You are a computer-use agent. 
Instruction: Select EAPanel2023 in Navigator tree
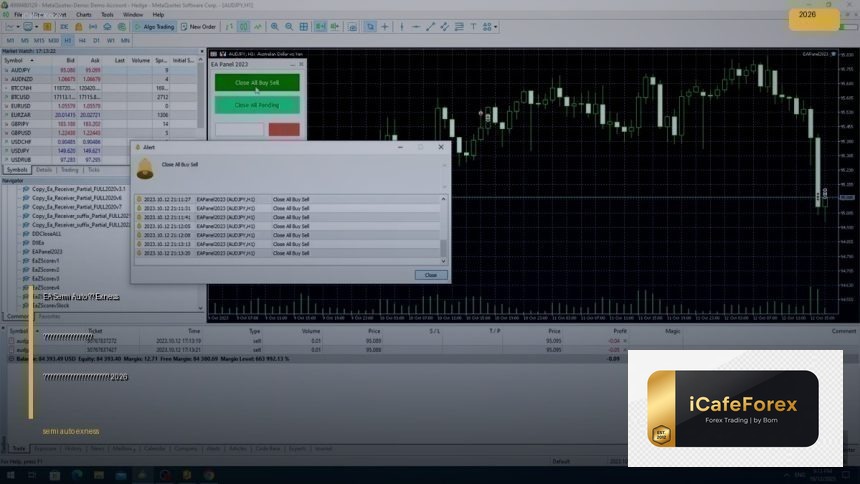47,251
